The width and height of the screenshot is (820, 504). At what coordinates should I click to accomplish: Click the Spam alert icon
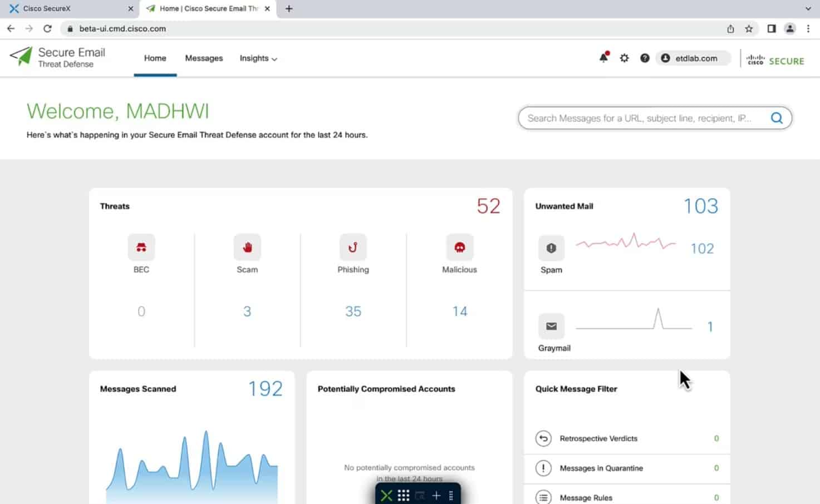coord(551,248)
